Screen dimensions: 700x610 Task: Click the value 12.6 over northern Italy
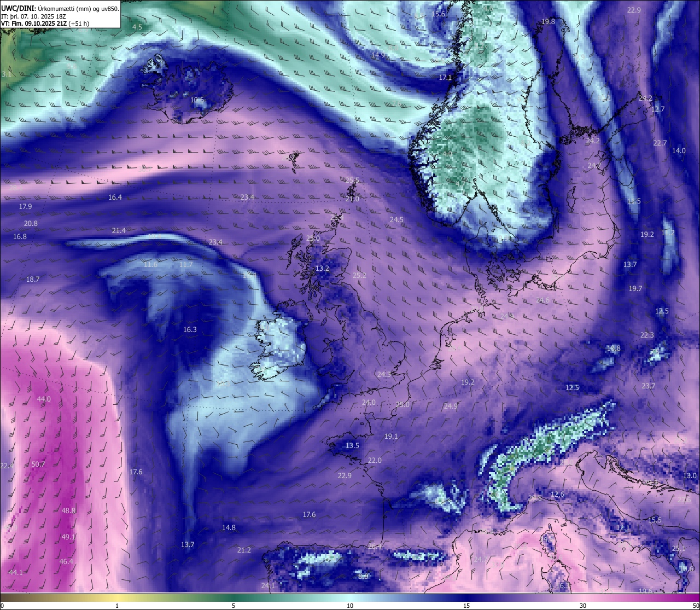pyautogui.click(x=557, y=494)
